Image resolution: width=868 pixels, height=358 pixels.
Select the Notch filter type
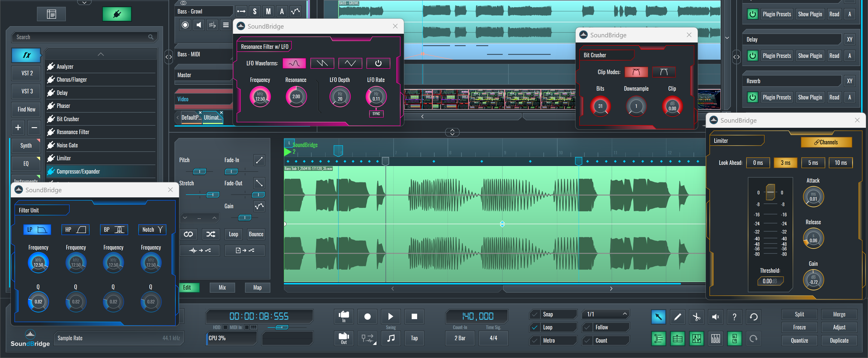pos(152,230)
